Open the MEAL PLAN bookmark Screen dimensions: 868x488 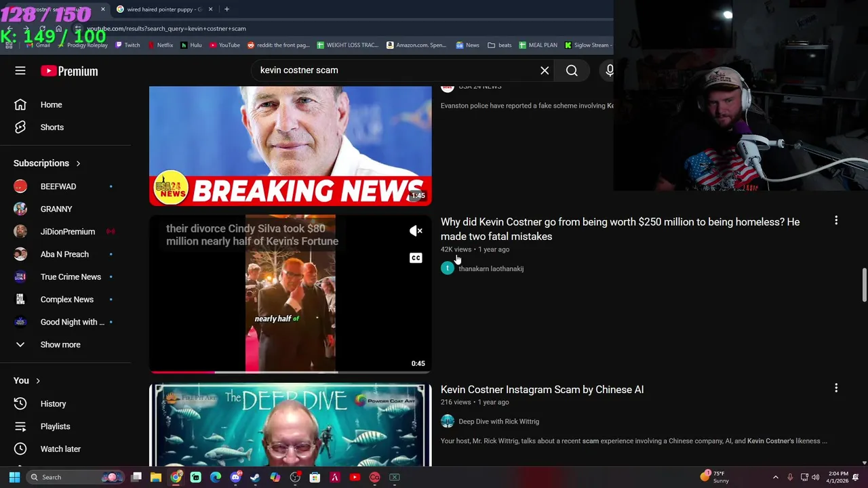click(538, 45)
